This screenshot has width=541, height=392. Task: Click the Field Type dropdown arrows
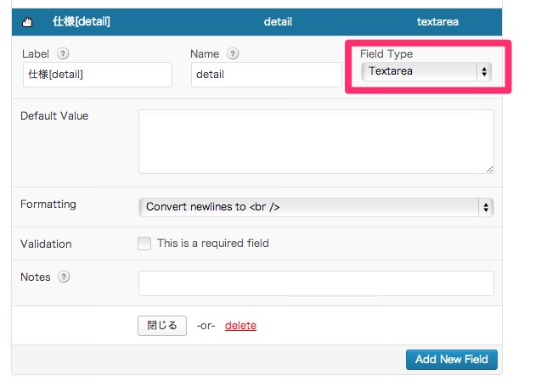pos(484,72)
